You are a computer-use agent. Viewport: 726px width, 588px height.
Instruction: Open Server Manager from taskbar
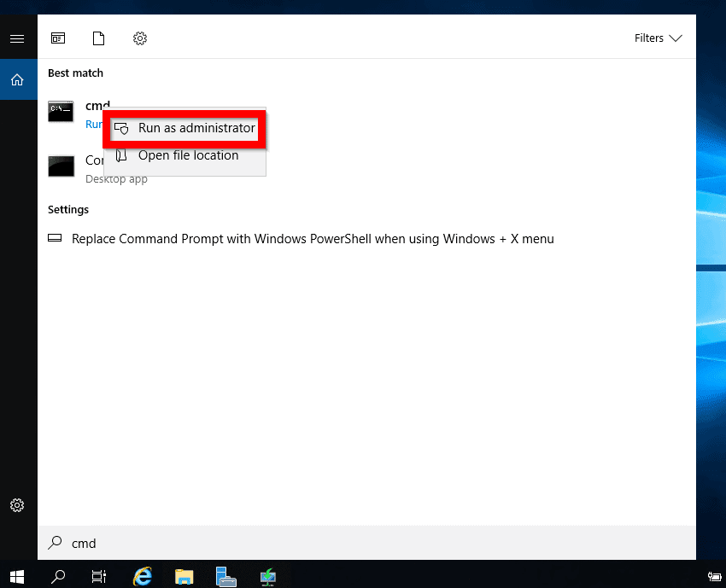click(226, 577)
